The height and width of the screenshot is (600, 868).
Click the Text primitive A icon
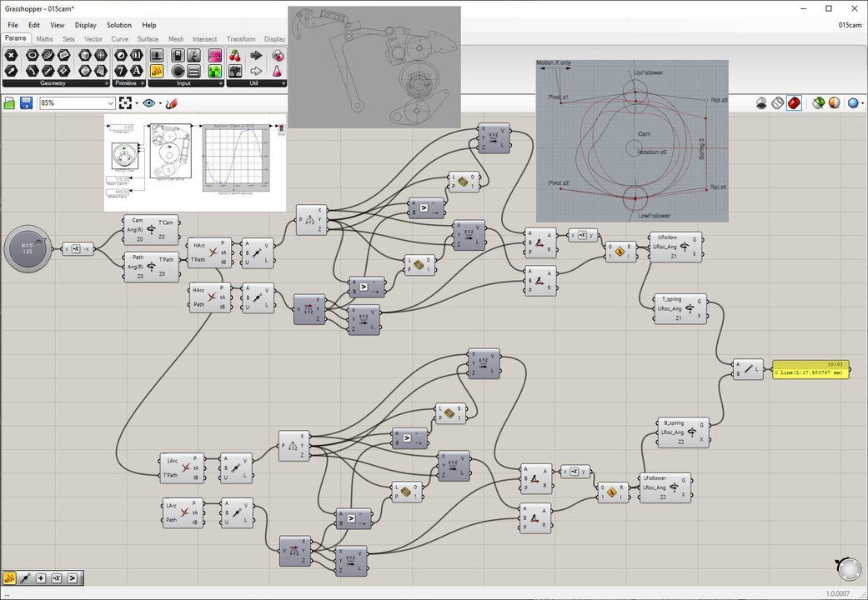pos(136,71)
